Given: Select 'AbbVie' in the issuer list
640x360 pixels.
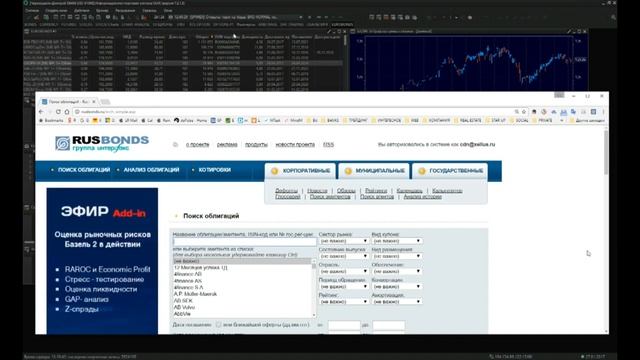Looking at the screenshot, I should tap(242, 314).
